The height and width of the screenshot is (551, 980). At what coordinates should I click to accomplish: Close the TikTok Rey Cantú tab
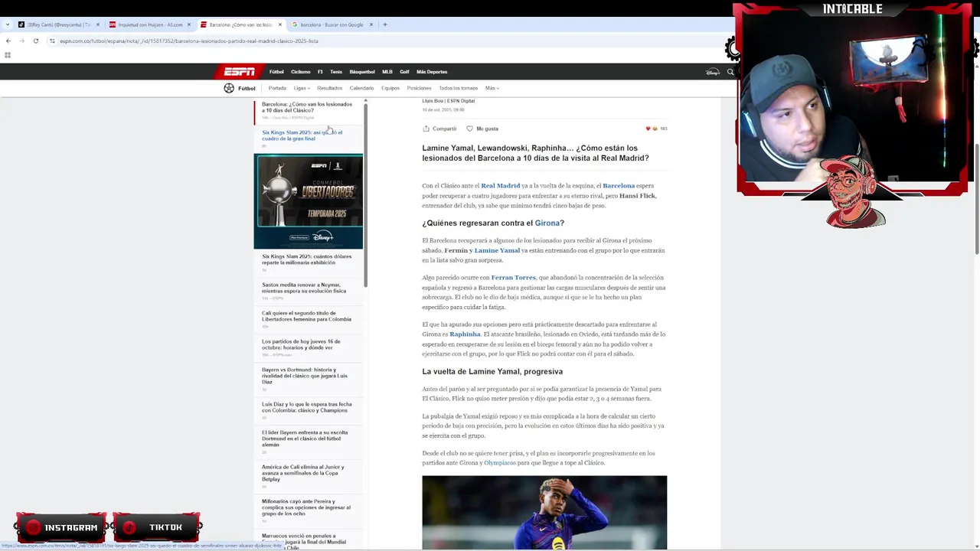(x=98, y=24)
